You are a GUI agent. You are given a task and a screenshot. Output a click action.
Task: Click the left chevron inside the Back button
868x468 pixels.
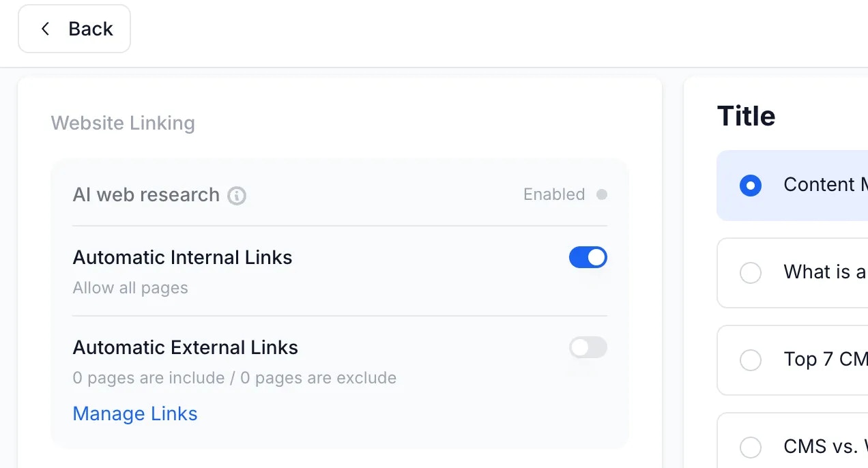[45, 29]
